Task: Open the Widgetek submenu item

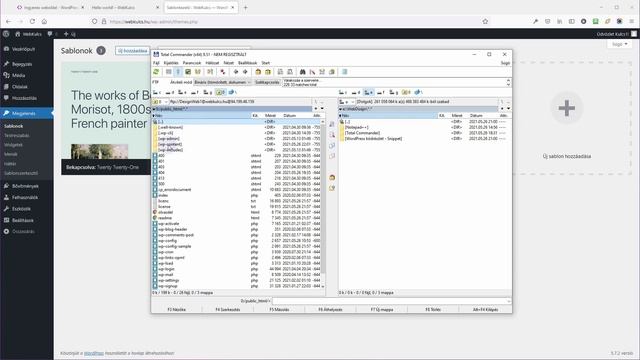Action: point(13,145)
